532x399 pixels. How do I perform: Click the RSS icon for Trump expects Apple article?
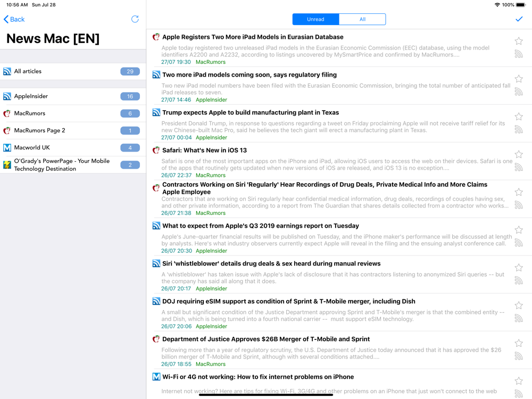518,129
